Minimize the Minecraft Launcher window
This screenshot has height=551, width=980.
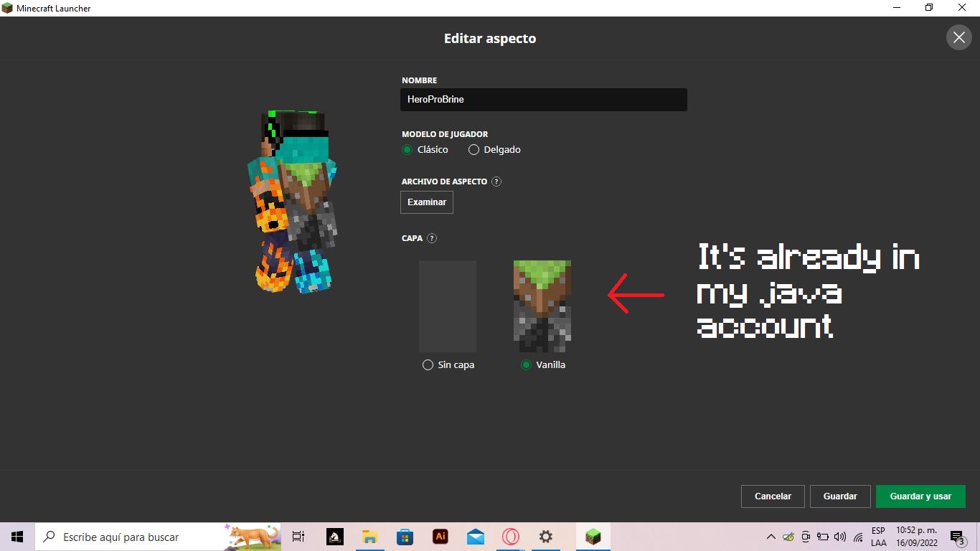tap(897, 8)
